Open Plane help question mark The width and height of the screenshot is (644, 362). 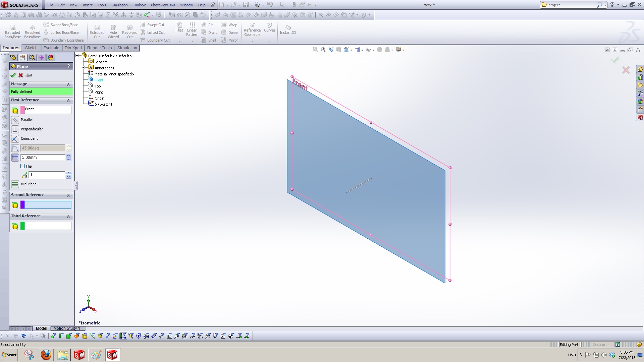[x=68, y=66]
